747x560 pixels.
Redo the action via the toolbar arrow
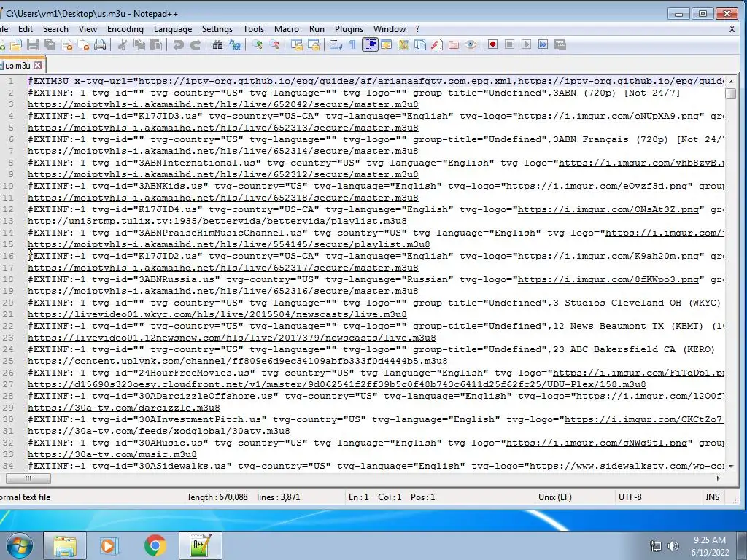[x=196, y=44]
